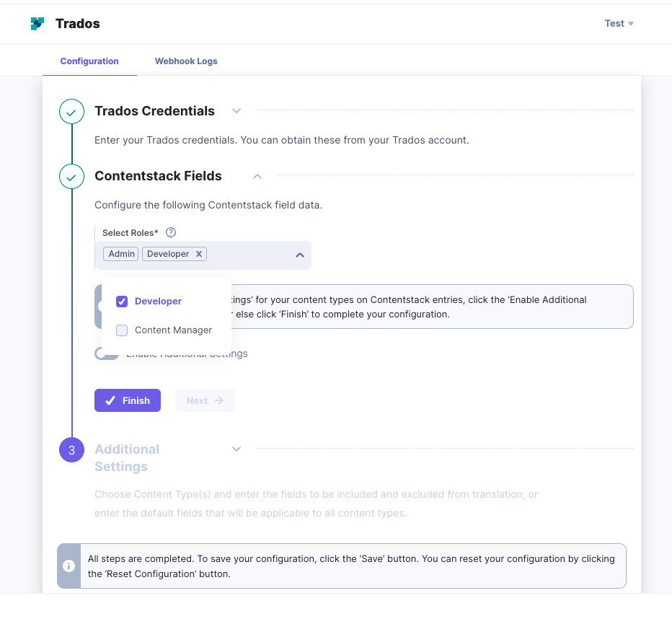Click the Finish button
The image size is (672, 637).
[x=128, y=400]
